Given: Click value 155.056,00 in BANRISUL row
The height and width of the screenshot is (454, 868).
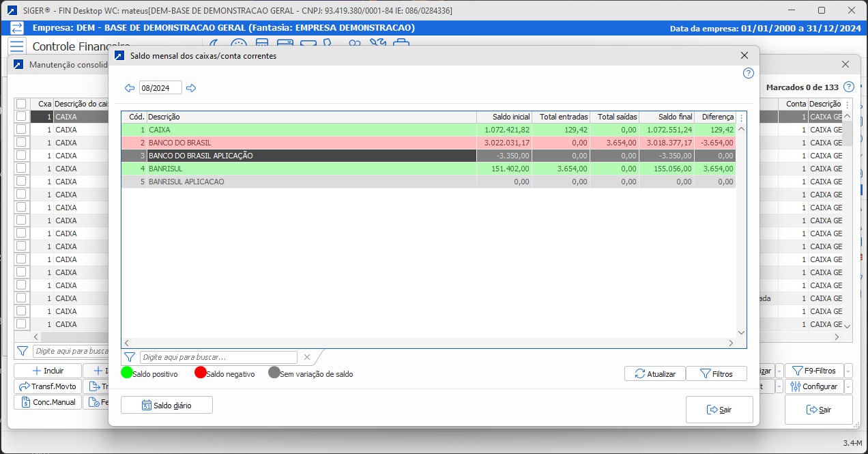Looking at the screenshot, I should point(674,169).
